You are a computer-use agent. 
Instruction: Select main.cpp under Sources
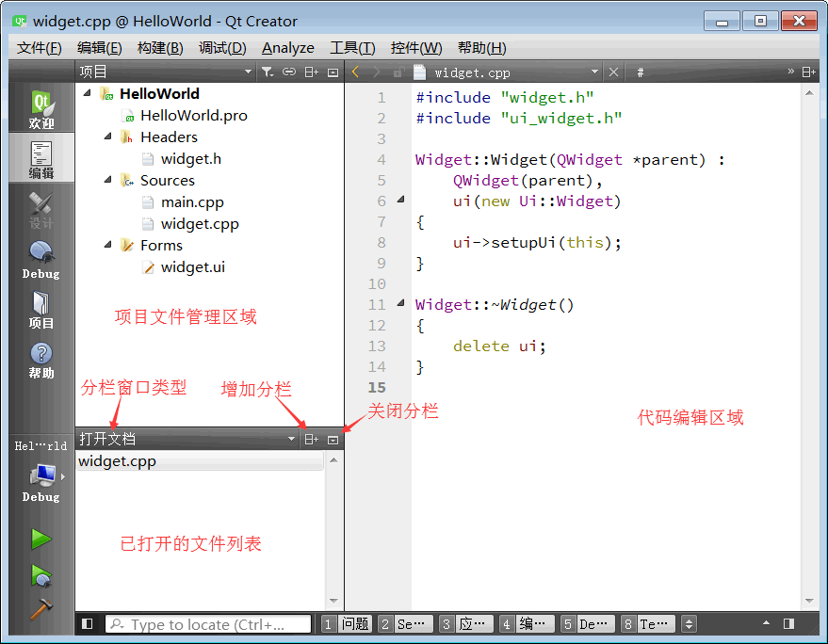192,201
